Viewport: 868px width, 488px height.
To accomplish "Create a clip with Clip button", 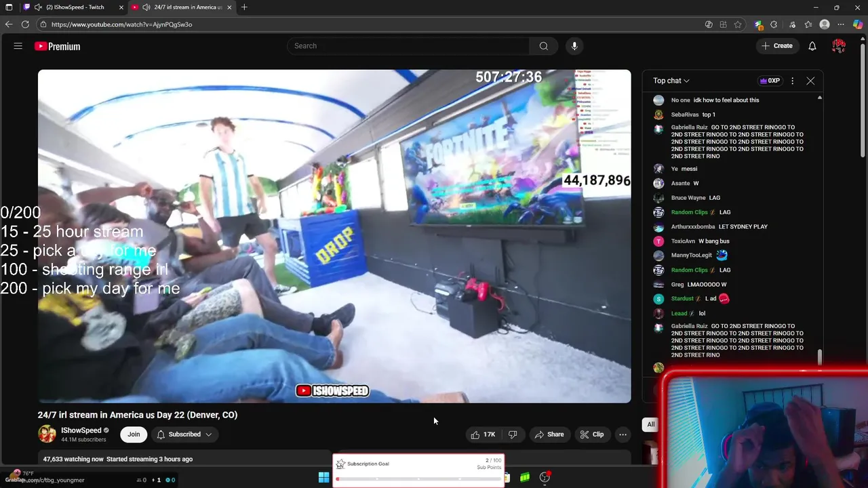I will pyautogui.click(x=591, y=434).
